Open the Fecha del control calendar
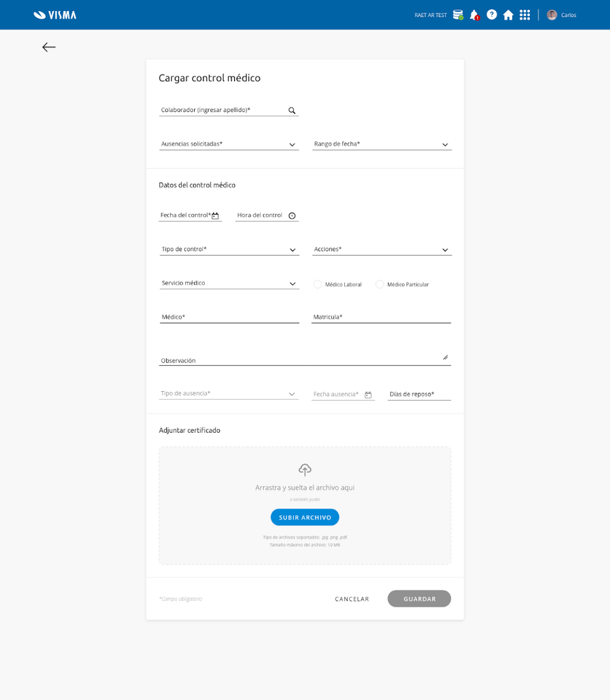 (216, 216)
